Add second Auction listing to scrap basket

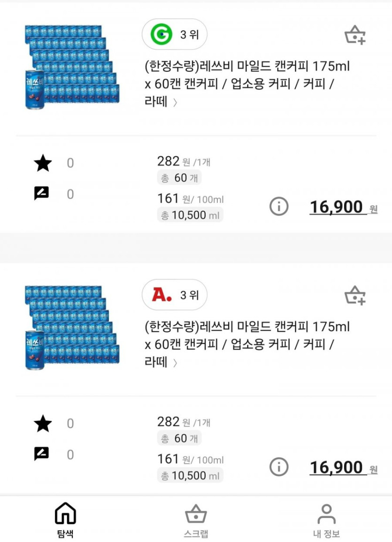[355, 296]
